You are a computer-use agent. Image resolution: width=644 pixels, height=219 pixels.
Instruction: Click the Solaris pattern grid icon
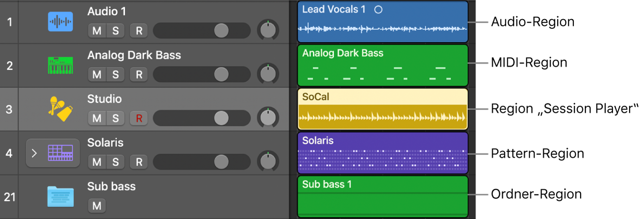(60, 153)
